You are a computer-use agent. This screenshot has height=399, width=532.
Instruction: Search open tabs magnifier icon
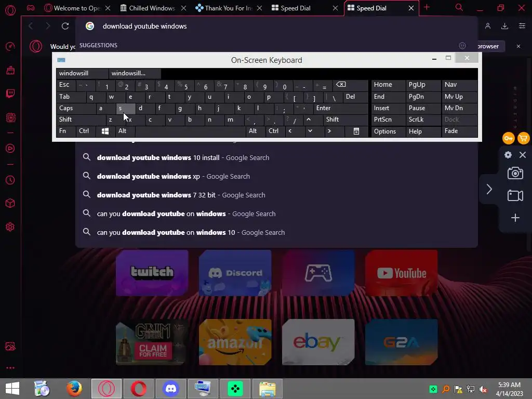459,7
